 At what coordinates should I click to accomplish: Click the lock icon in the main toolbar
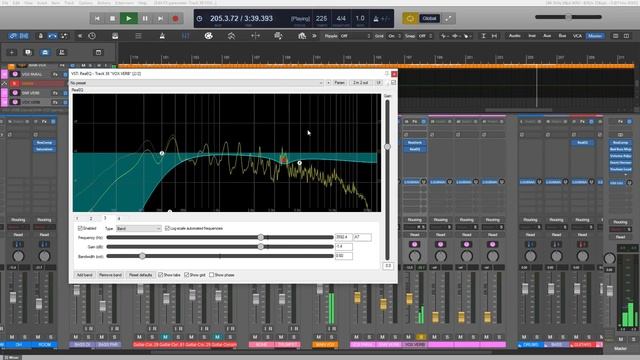[40, 36]
